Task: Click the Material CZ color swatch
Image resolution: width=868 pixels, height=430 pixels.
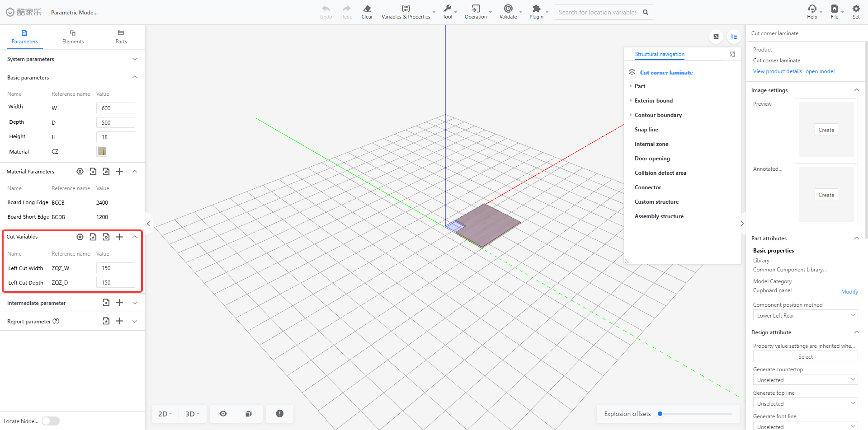Action: tap(102, 151)
